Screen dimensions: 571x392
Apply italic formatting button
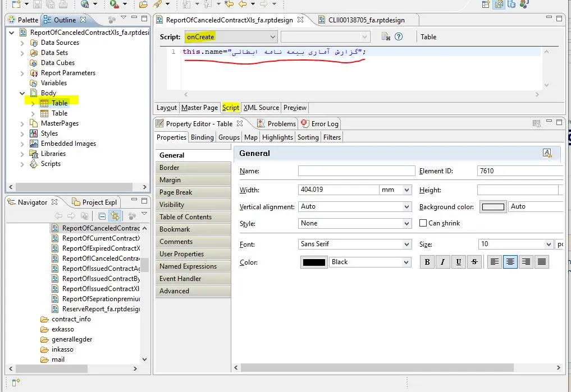click(x=443, y=262)
